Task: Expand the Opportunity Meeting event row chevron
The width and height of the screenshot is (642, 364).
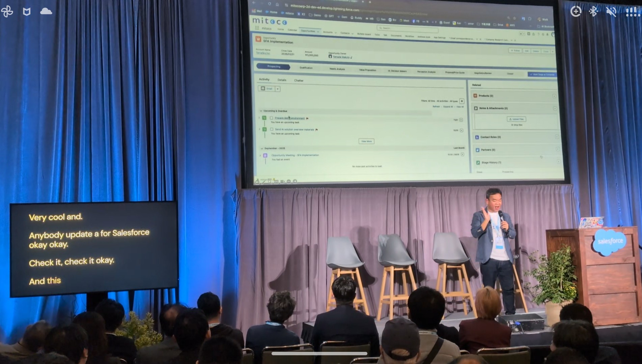Action: (260, 155)
